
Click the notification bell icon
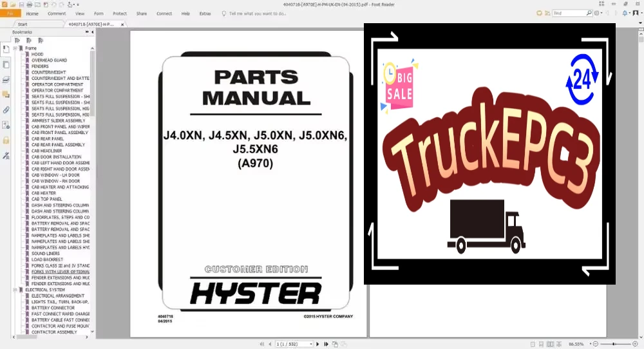point(625,13)
